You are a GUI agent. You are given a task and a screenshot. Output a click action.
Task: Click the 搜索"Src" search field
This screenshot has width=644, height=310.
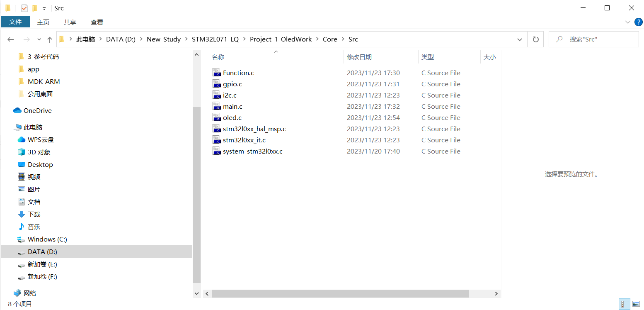coord(593,39)
